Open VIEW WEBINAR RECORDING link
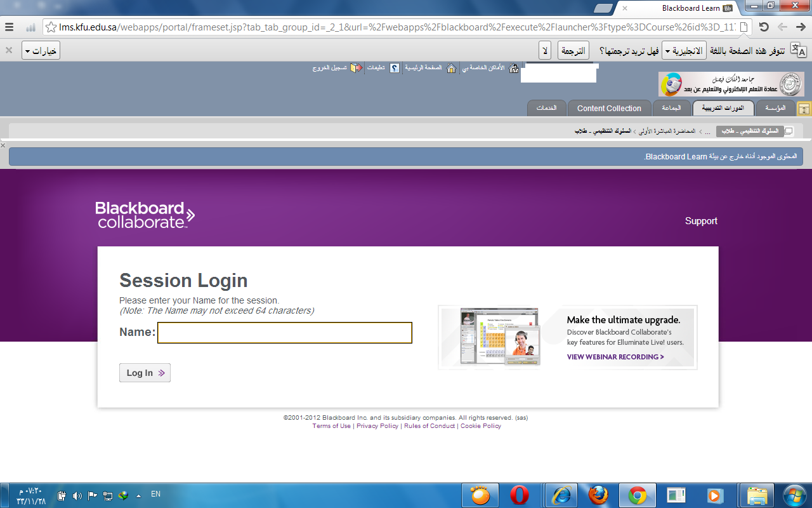This screenshot has height=508, width=812. click(615, 357)
